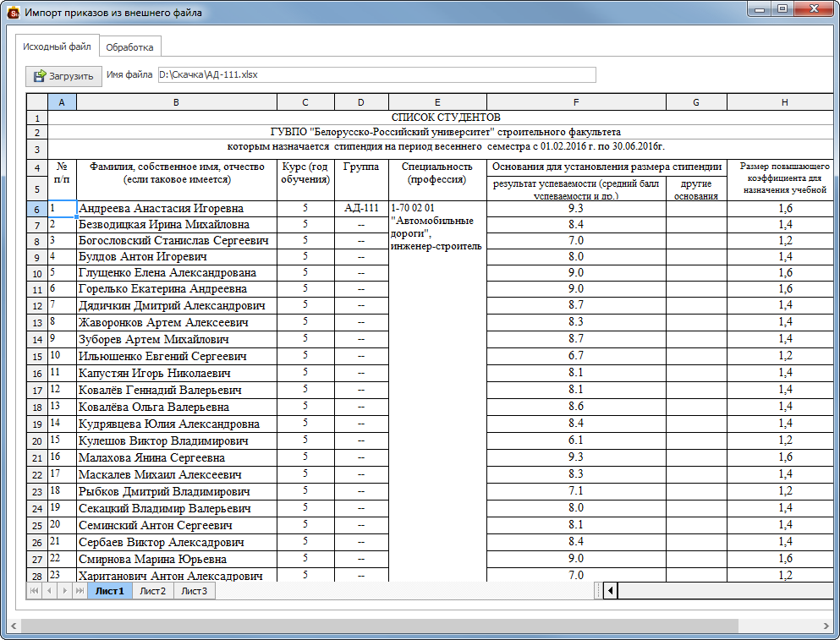Click the select-all corner cell of the grid

[x=37, y=102]
